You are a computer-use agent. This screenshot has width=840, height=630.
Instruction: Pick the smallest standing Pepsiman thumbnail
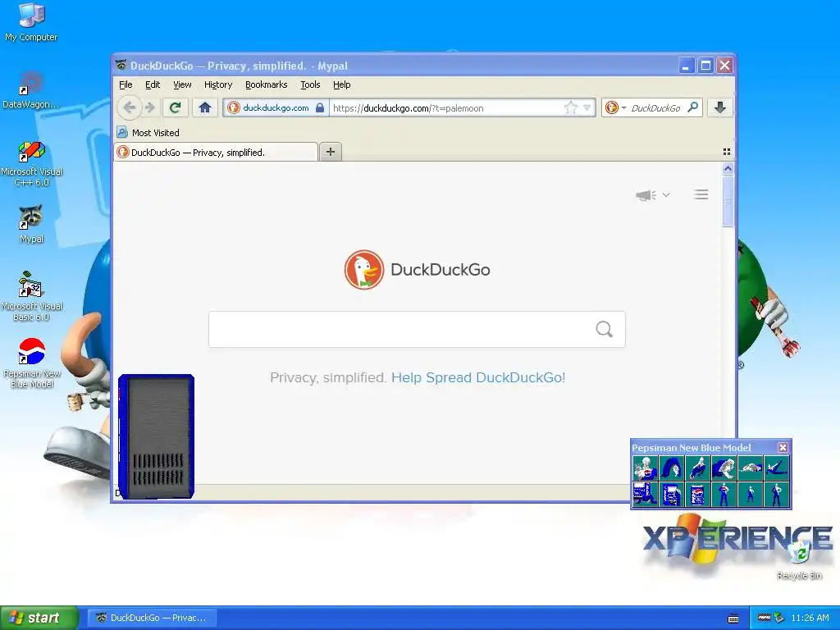click(750, 494)
